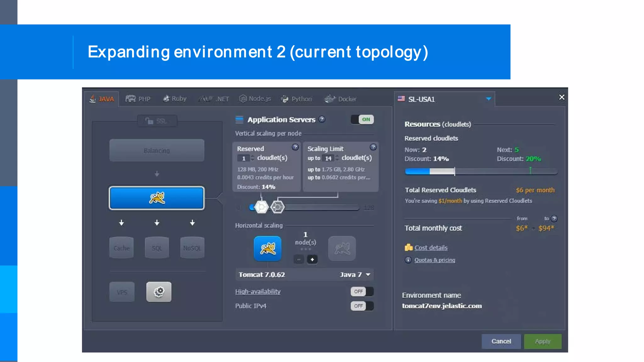Enable the Public IPv4 toggle

(x=362, y=306)
